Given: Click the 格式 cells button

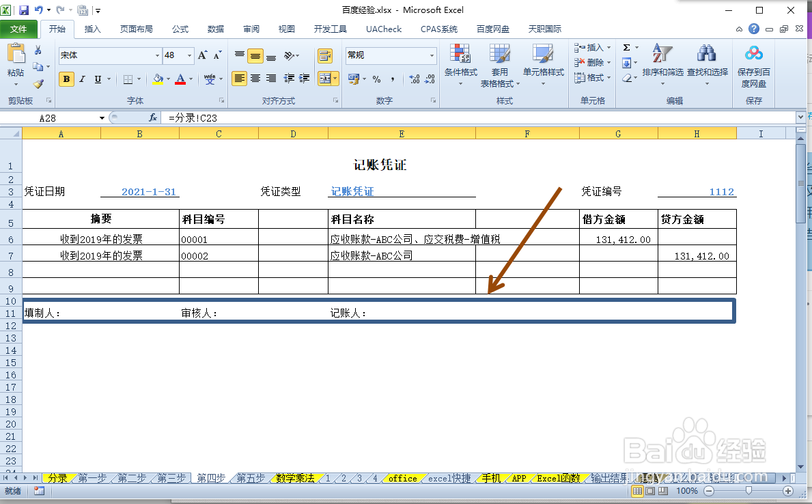Looking at the screenshot, I should 593,78.
